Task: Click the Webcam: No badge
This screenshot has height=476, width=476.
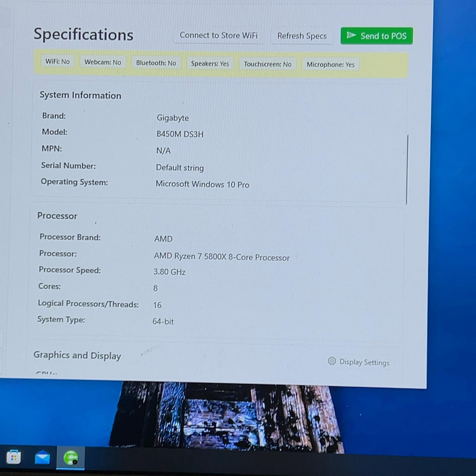Action: 103,62
